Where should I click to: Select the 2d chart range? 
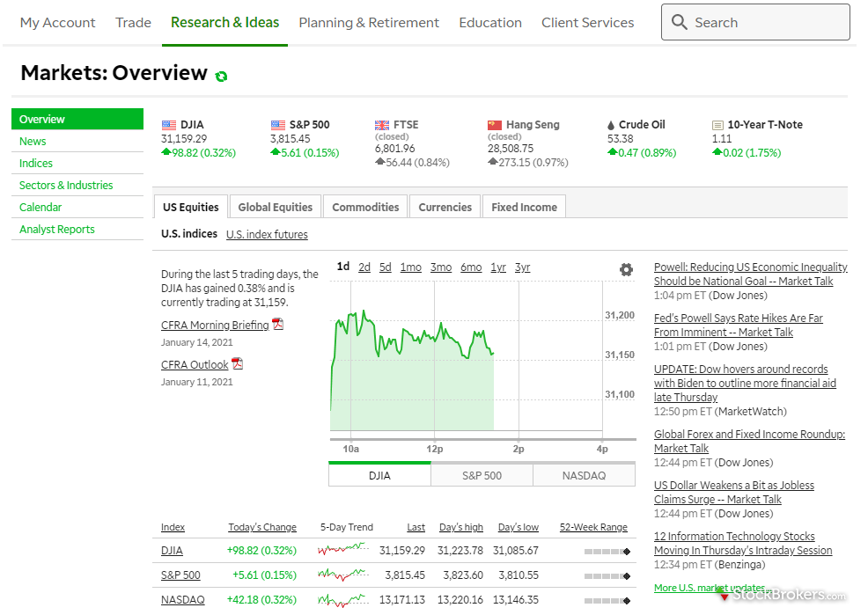(x=364, y=267)
